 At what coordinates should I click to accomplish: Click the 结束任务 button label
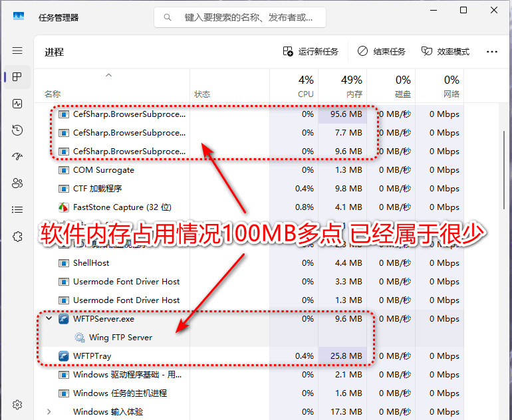click(389, 52)
